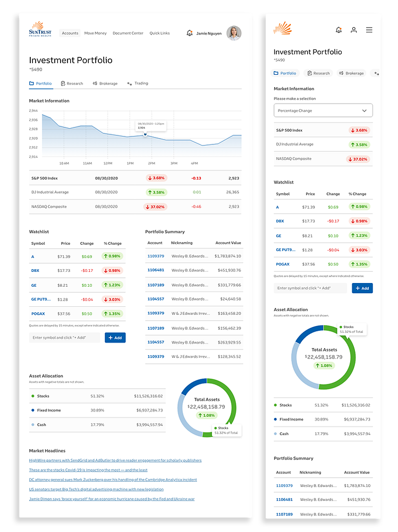Click the SunTrust logo in desktop view

[40, 29]
